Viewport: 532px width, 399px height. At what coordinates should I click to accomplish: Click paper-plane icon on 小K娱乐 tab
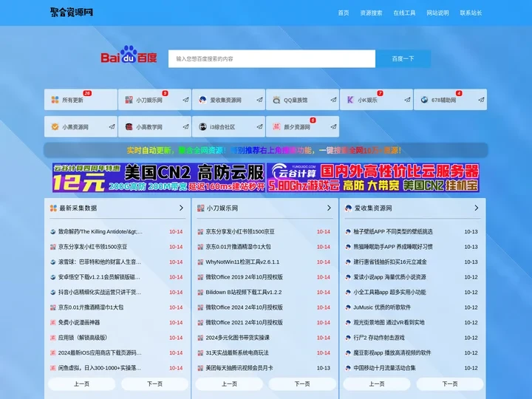[x=407, y=100]
